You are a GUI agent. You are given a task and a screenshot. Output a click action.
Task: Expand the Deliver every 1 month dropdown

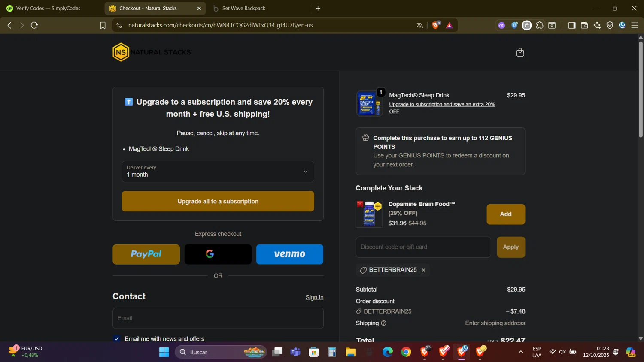pyautogui.click(x=218, y=171)
